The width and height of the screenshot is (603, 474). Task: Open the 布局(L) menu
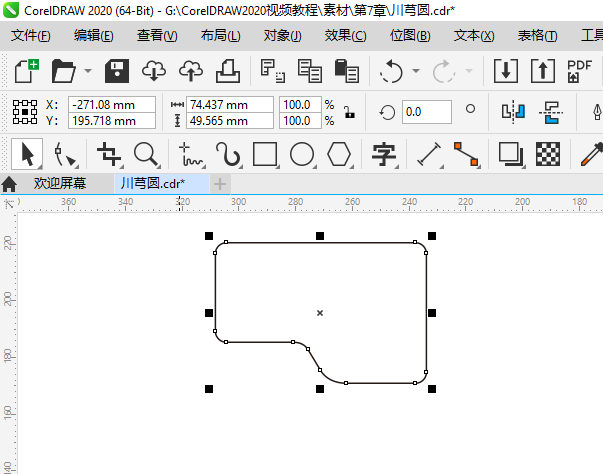(220, 36)
